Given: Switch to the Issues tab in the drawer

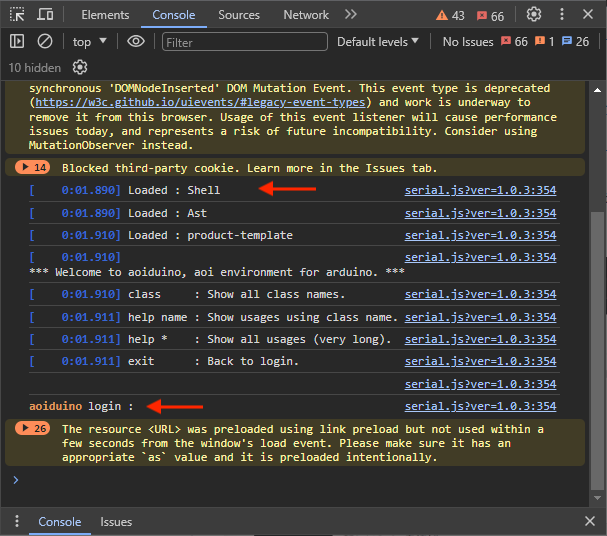Looking at the screenshot, I should point(116,522).
